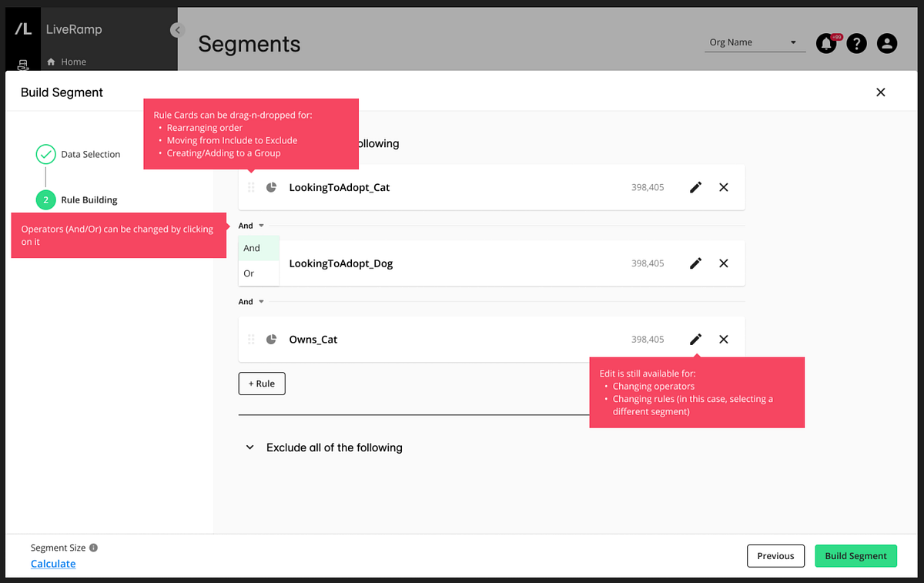Collapse the Exclude all of the following section
Screen dimensions: 924x583
[x=249, y=447]
